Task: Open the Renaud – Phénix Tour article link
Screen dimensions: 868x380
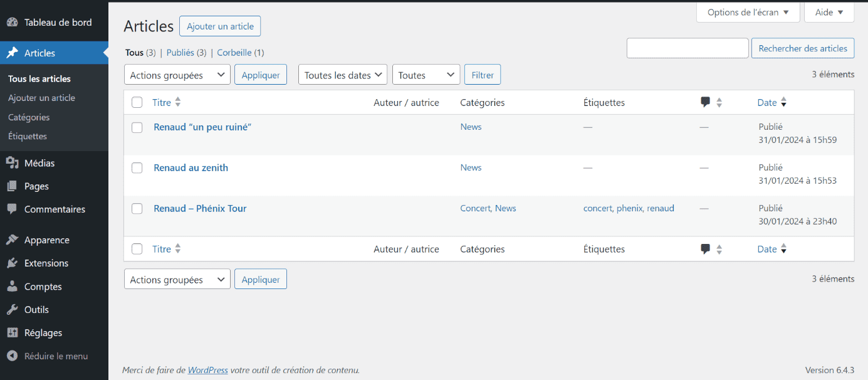Action: 200,209
